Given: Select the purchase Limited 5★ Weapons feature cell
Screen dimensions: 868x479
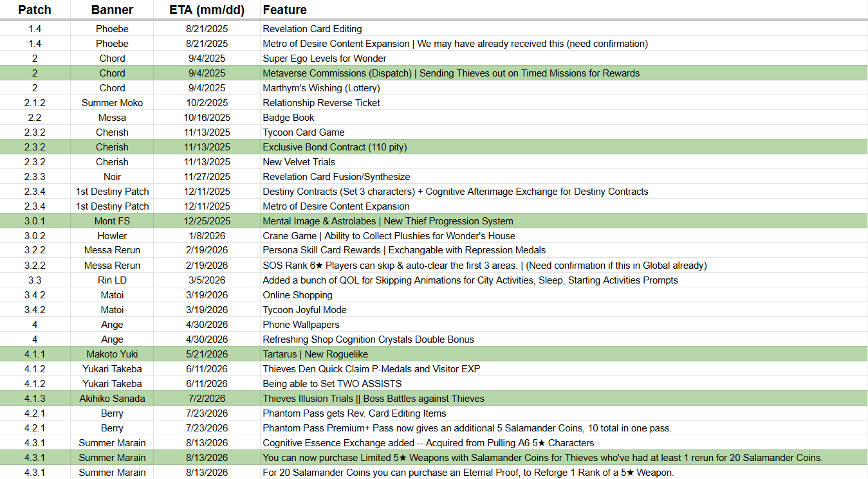Looking at the screenshot, I should click(x=564, y=458).
